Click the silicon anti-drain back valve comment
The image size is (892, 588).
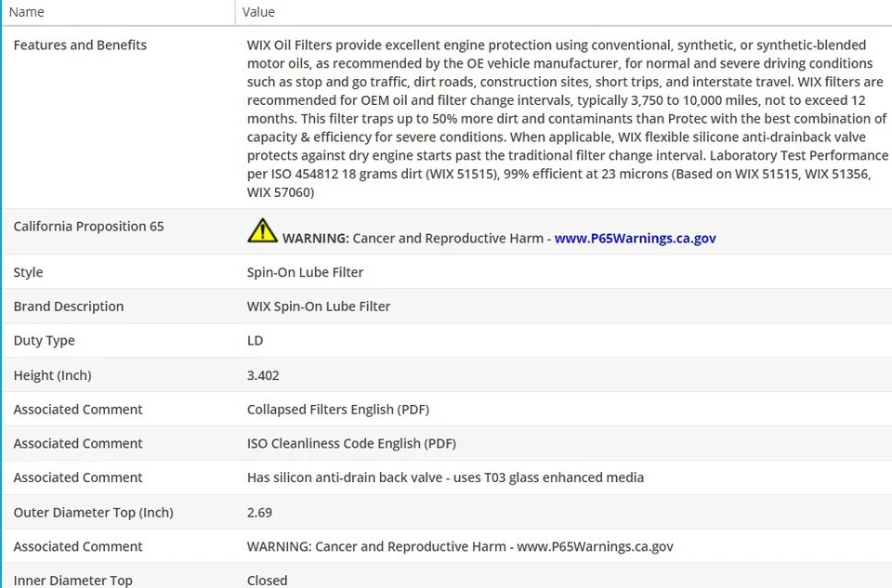click(x=445, y=477)
